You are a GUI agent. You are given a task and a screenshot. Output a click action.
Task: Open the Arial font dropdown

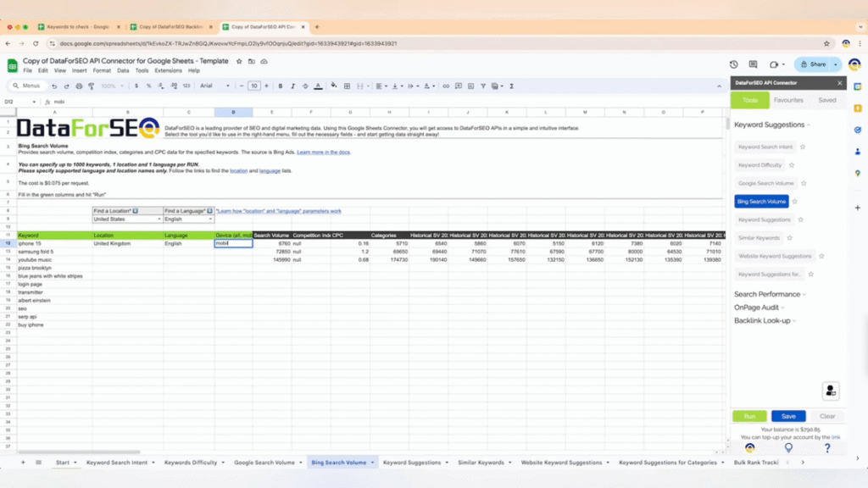(214, 86)
